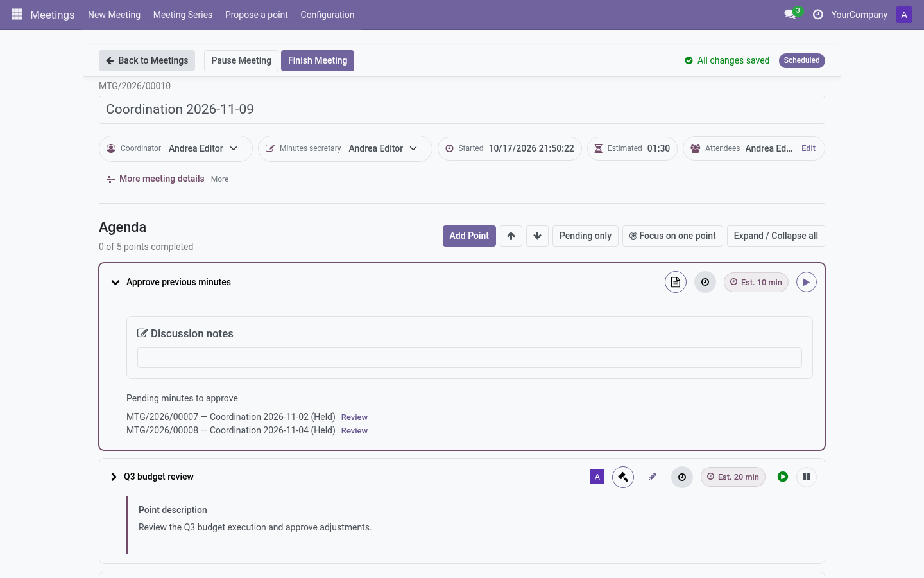The image size is (924, 578).
Task: Open the New Meeting menu
Action: point(114,15)
